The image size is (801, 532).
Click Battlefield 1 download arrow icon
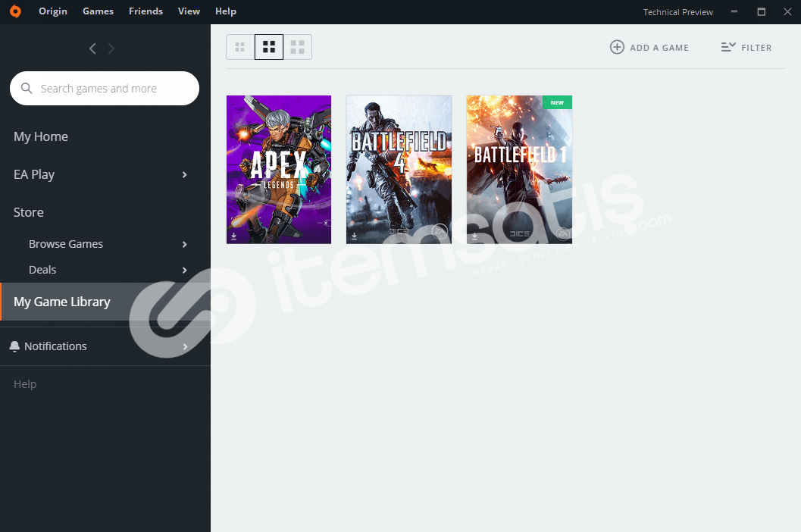(474, 236)
